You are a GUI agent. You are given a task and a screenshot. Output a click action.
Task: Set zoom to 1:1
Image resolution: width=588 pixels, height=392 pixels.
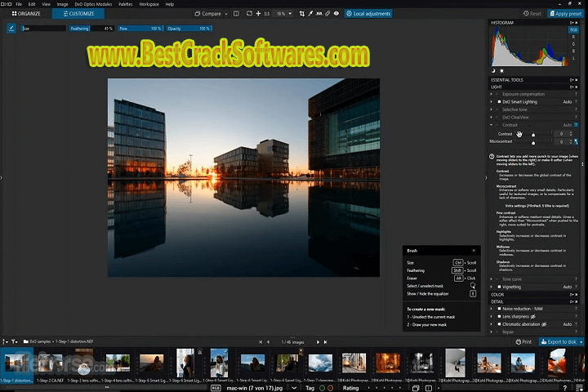(x=266, y=14)
